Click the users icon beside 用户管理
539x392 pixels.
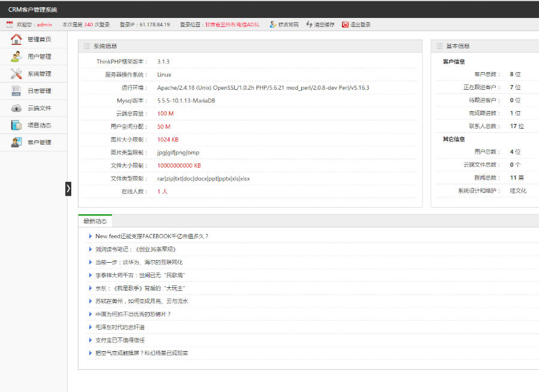click(16, 57)
